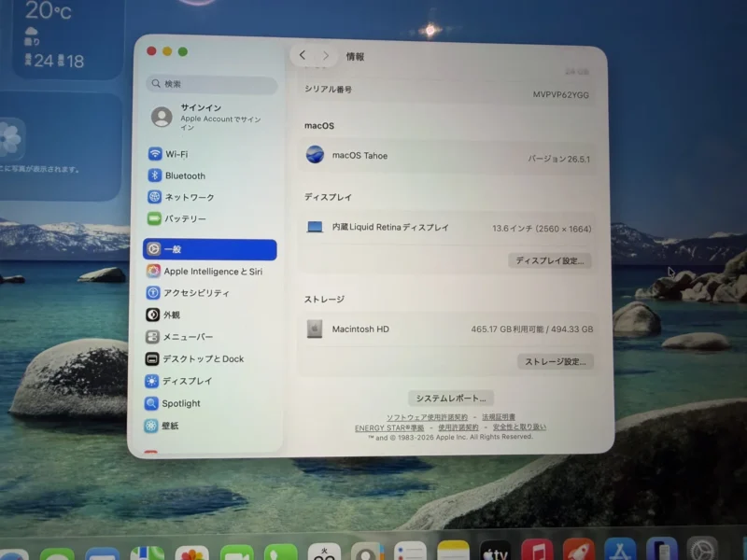Image resolution: width=747 pixels, height=560 pixels.
Task: Open the ENERGY STAR準拠 link
Action: click(389, 428)
